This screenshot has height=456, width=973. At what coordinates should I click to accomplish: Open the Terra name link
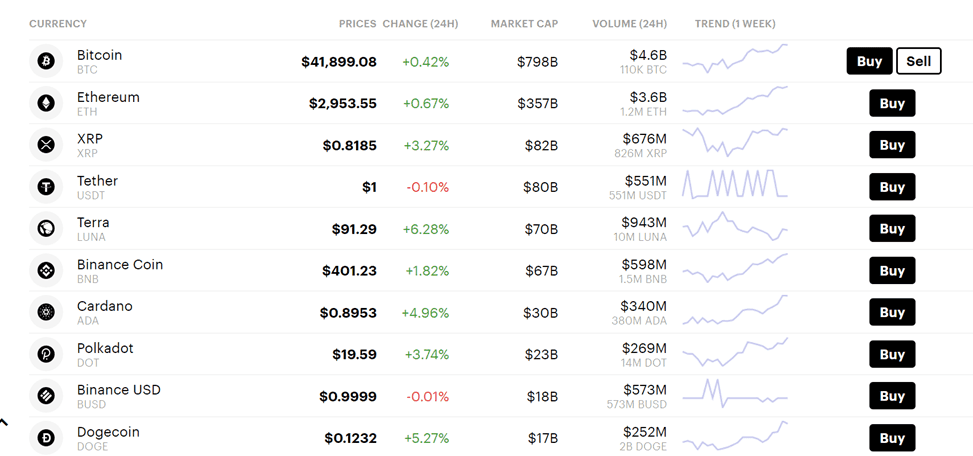tap(93, 222)
